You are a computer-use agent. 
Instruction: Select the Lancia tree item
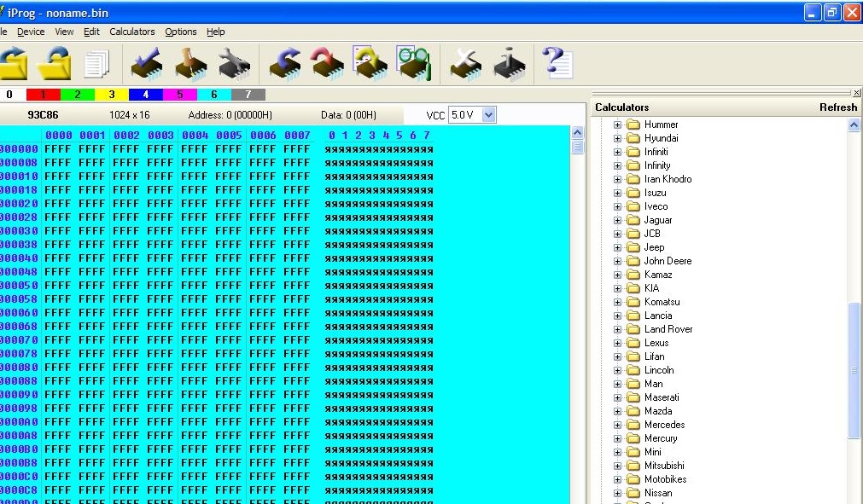tap(658, 316)
